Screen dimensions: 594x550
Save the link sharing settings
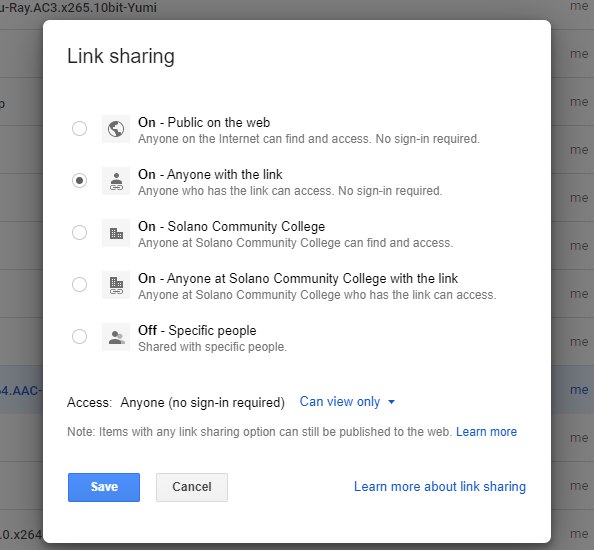tap(104, 487)
